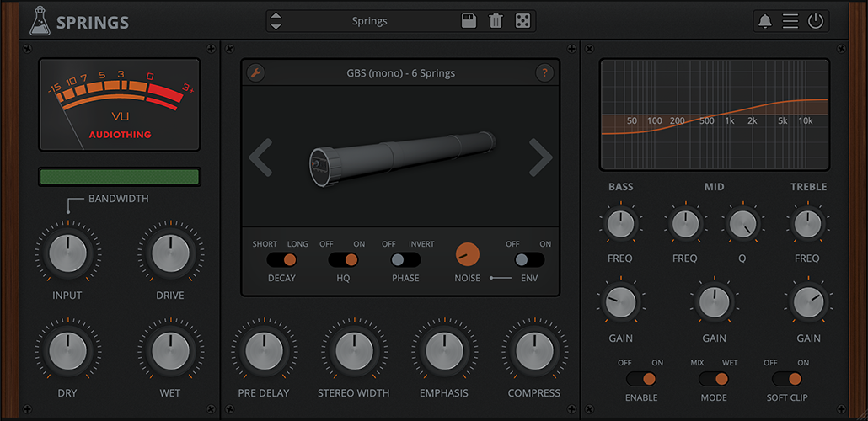The image size is (868, 421).
Task: Toggle plugin bypass power icon
Action: click(816, 22)
